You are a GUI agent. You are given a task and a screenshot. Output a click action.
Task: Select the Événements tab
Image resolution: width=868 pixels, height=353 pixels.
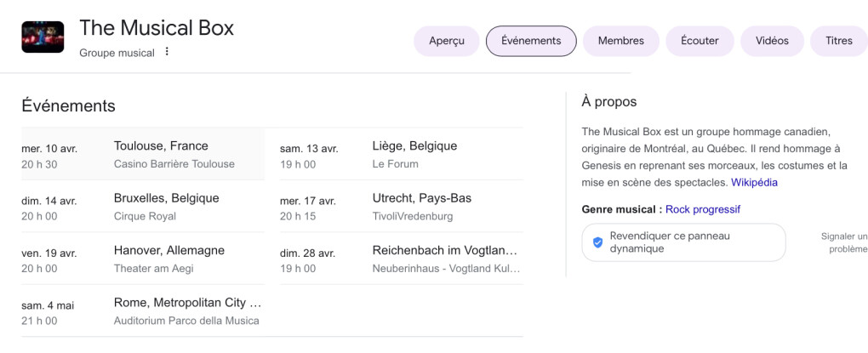[x=531, y=41]
